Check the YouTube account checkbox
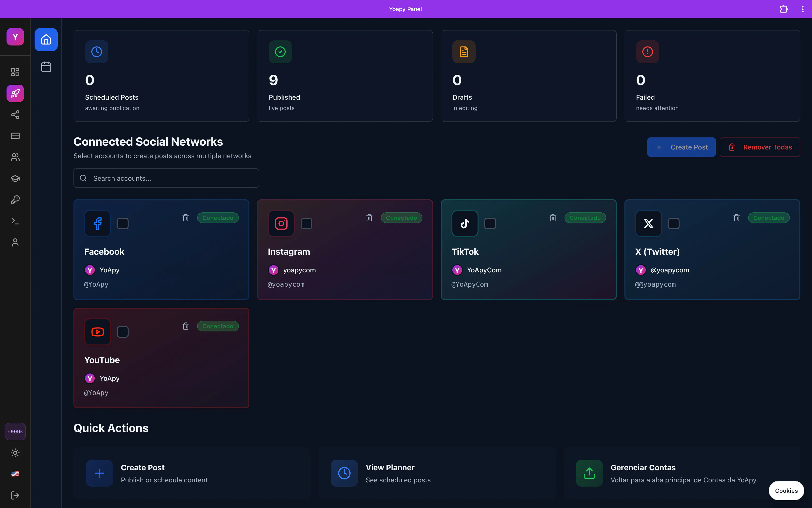Viewport: 812px width, 508px height. pos(123,332)
